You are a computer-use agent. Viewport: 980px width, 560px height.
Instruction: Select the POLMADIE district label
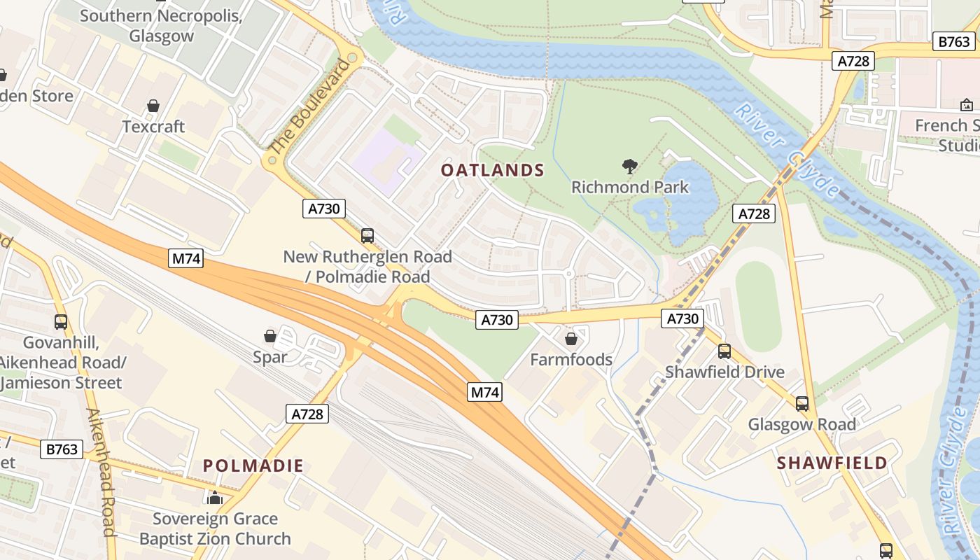pyautogui.click(x=253, y=465)
